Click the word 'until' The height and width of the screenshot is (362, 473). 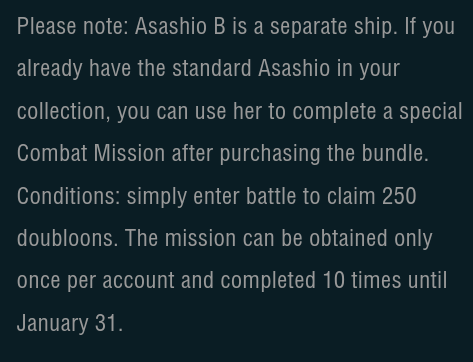[427, 280]
